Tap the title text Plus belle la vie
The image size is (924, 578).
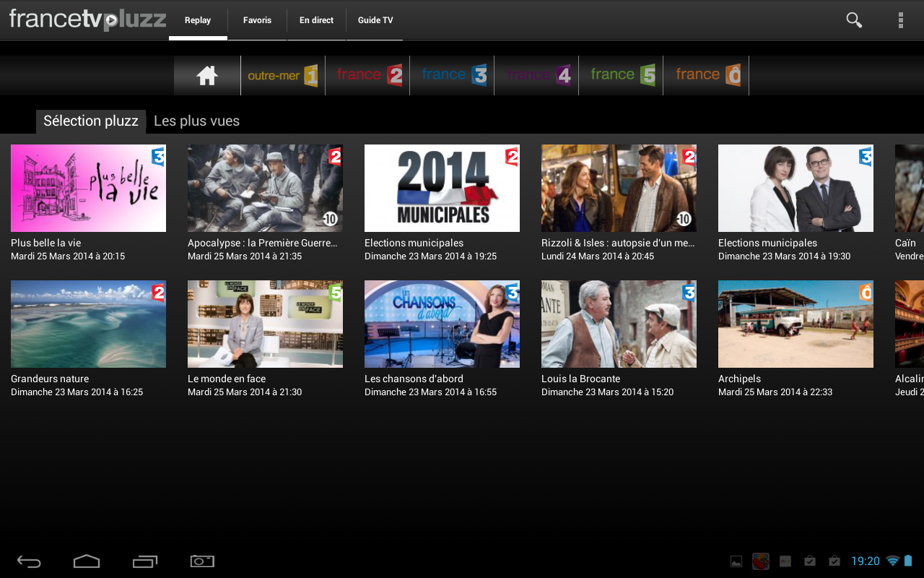pos(45,243)
